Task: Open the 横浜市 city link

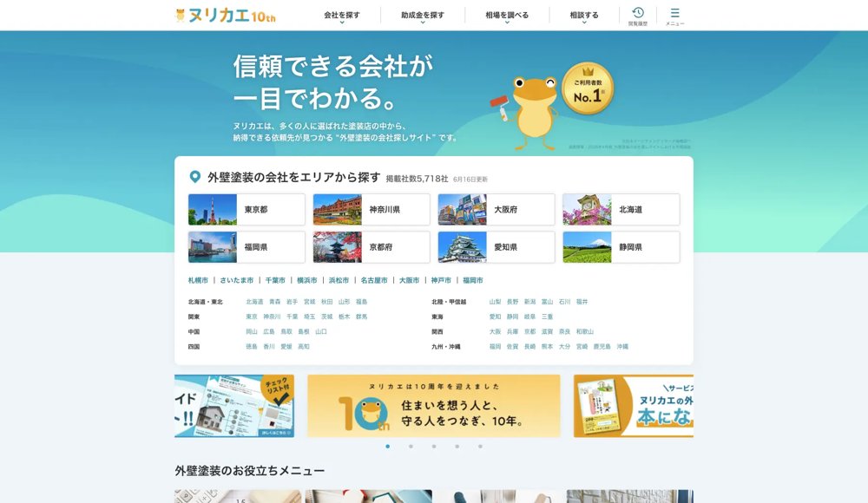Action: [x=306, y=280]
